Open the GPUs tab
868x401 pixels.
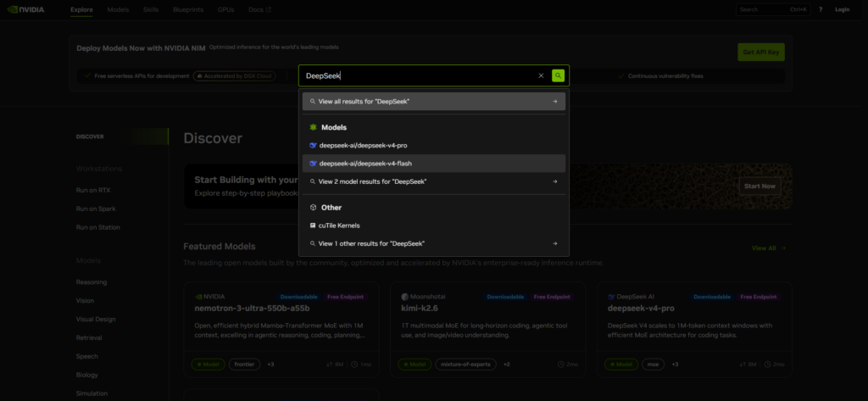225,9
